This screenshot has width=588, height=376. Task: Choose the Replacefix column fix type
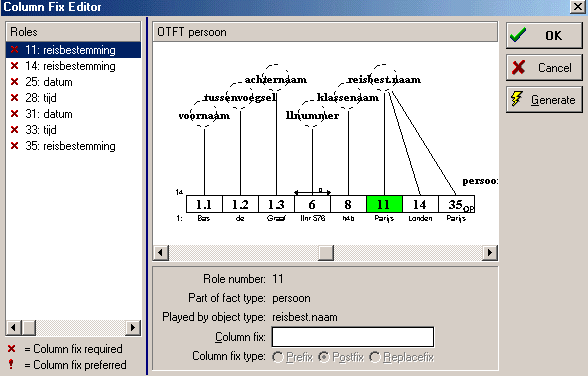coord(375,357)
